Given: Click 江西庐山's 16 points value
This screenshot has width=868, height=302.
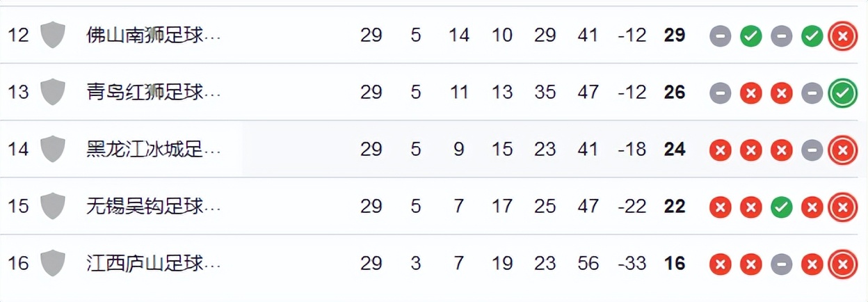Looking at the screenshot, I should click(675, 264).
